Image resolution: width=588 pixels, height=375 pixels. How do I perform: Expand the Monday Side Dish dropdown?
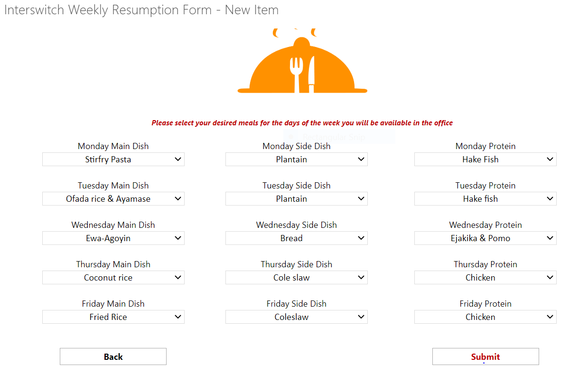[x=296, y=159]
